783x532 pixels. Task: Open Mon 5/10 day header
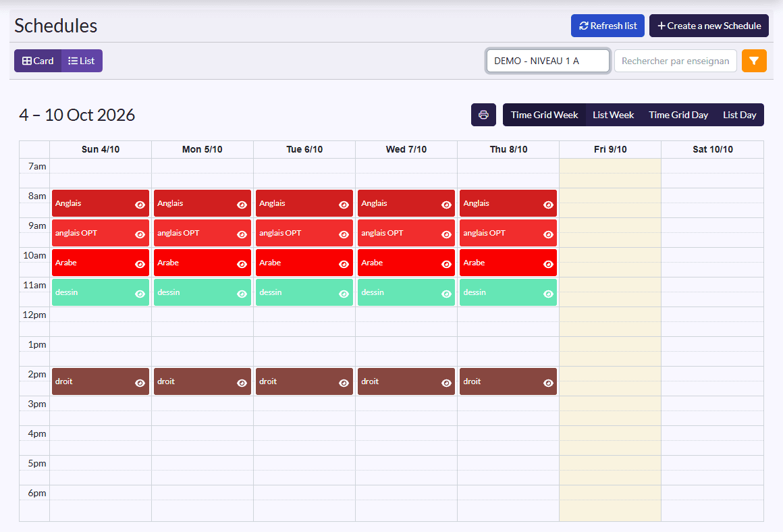202,149
